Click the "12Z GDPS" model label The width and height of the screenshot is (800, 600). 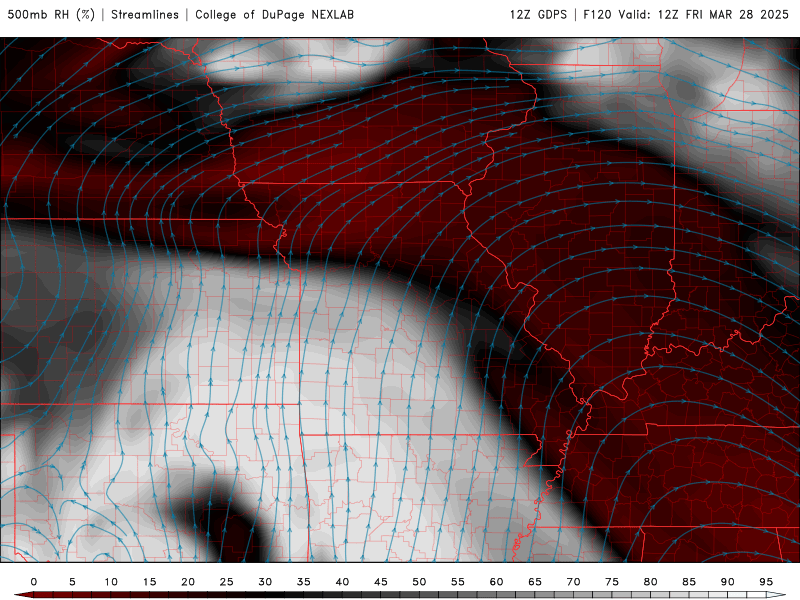pos(538,15)
